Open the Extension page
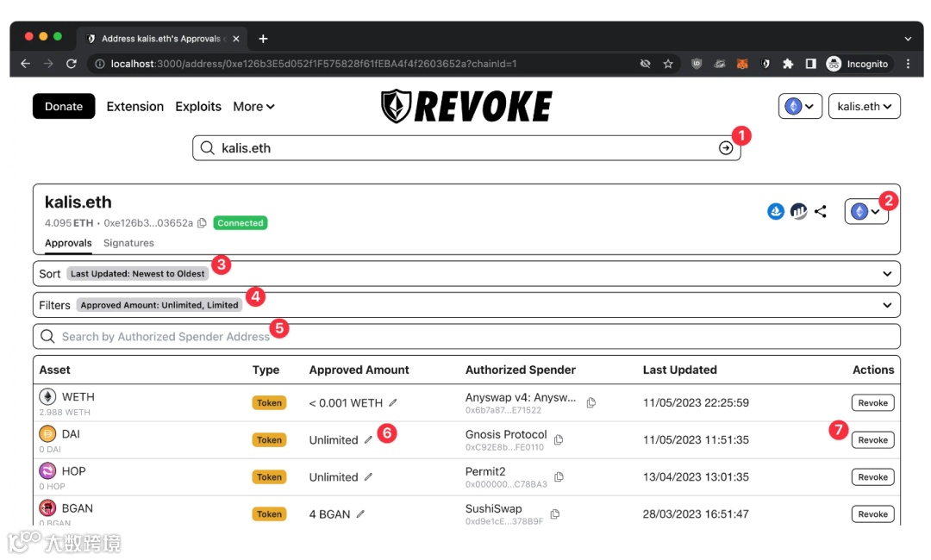Viewport: 931px width, 560px height. [134, 106]
